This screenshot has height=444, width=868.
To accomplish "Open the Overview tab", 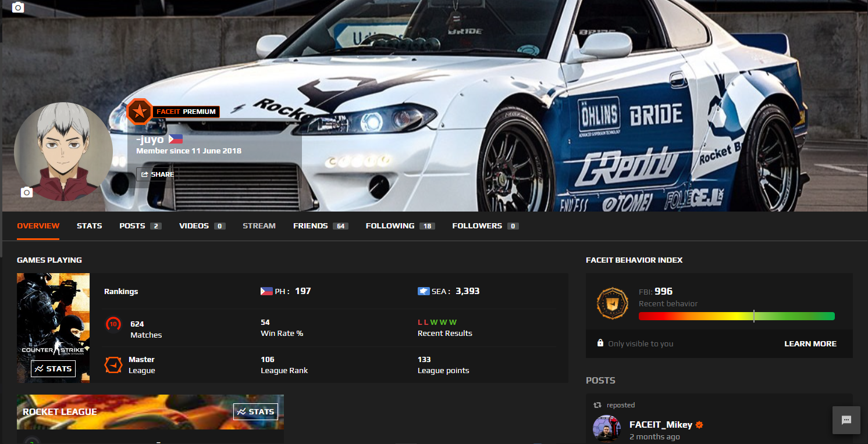I will [38, 226].
